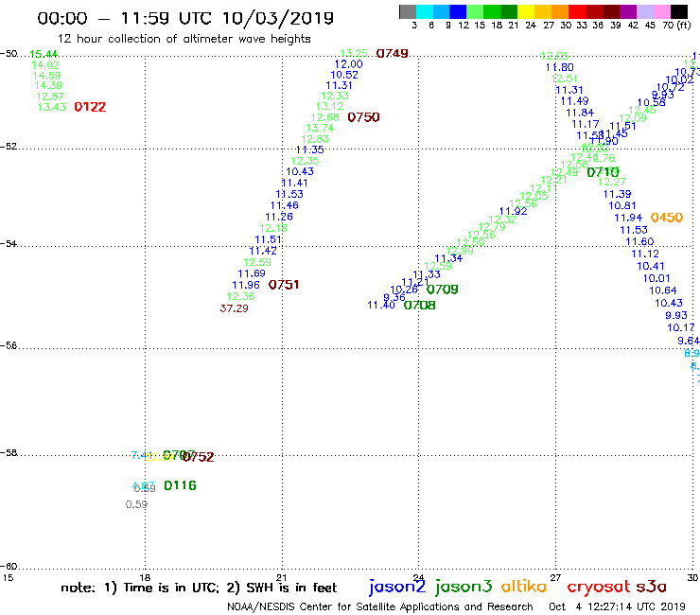Click the 0749 pass time label

[392, 53]
